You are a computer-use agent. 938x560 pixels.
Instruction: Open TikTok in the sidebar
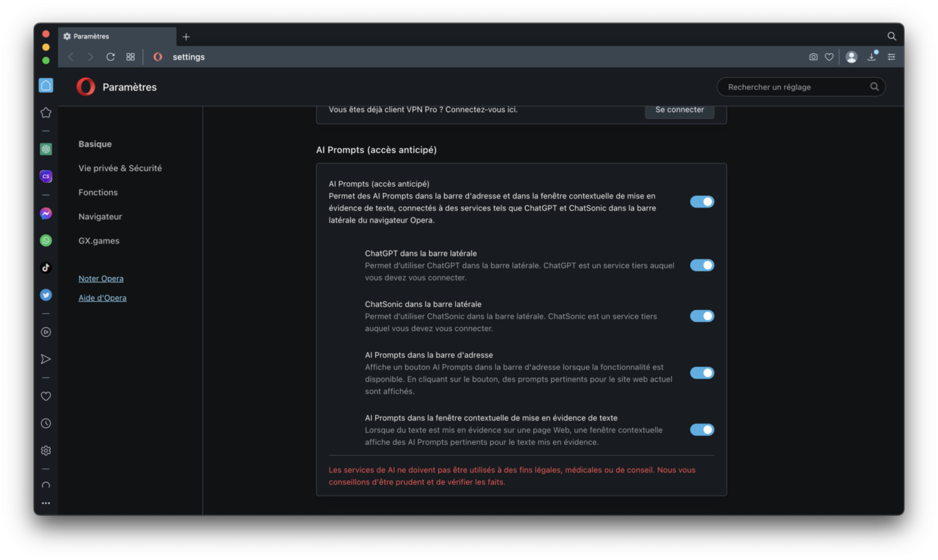coord(46,268)
